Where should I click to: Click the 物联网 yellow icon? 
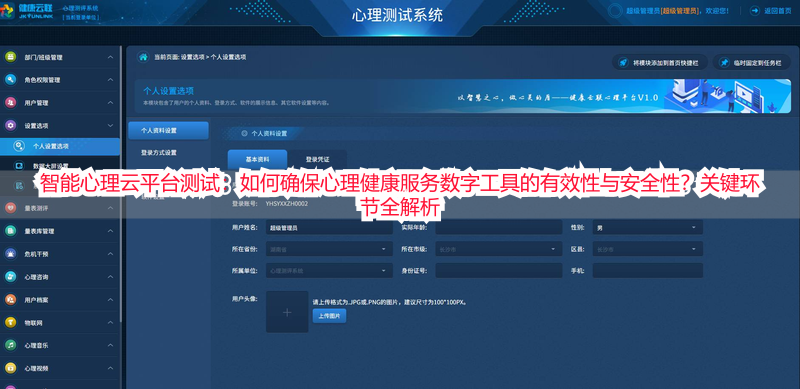(10, 323)
